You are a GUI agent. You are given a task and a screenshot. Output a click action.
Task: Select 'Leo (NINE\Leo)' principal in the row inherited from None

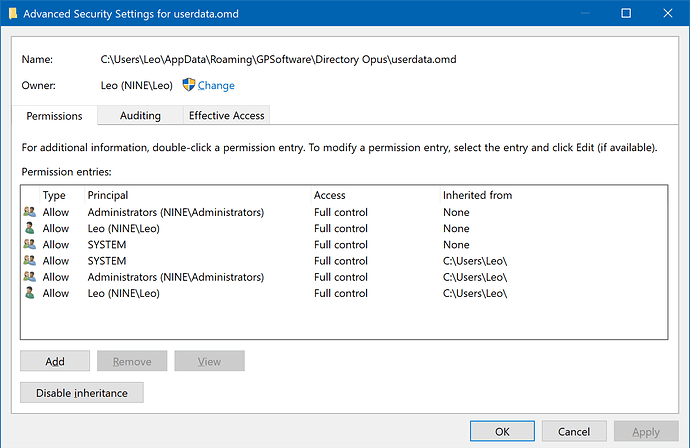(x=124, y=228)
